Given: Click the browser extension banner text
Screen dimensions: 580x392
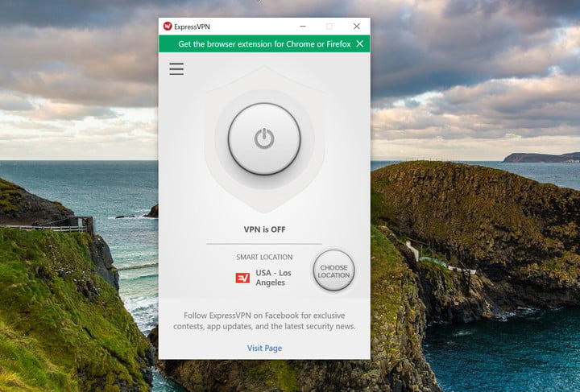Looking at the screenshot, I should coord(264,44).
